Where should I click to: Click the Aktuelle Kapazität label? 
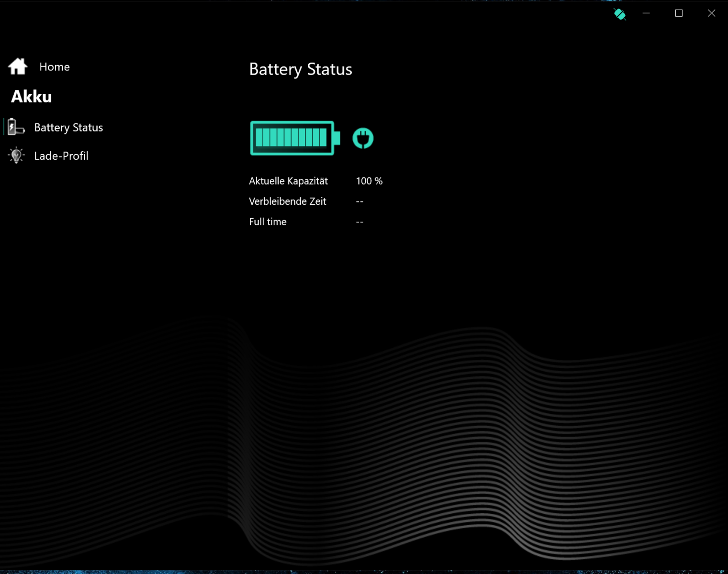pyautogui.click(x=288, y=181)
